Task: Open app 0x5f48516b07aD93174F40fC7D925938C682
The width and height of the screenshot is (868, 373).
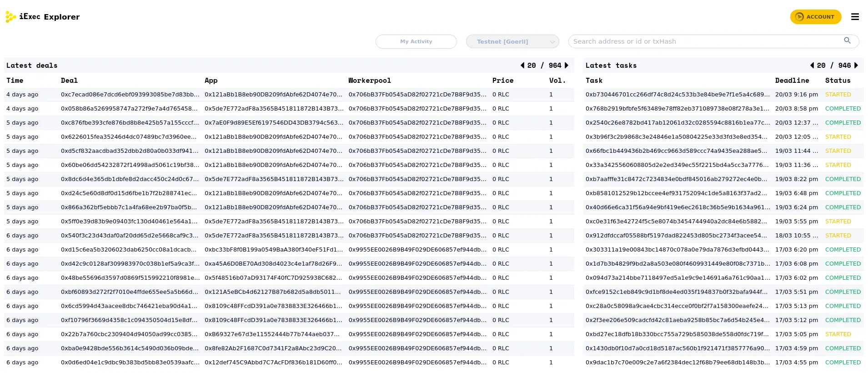Action: click(274, 278)
